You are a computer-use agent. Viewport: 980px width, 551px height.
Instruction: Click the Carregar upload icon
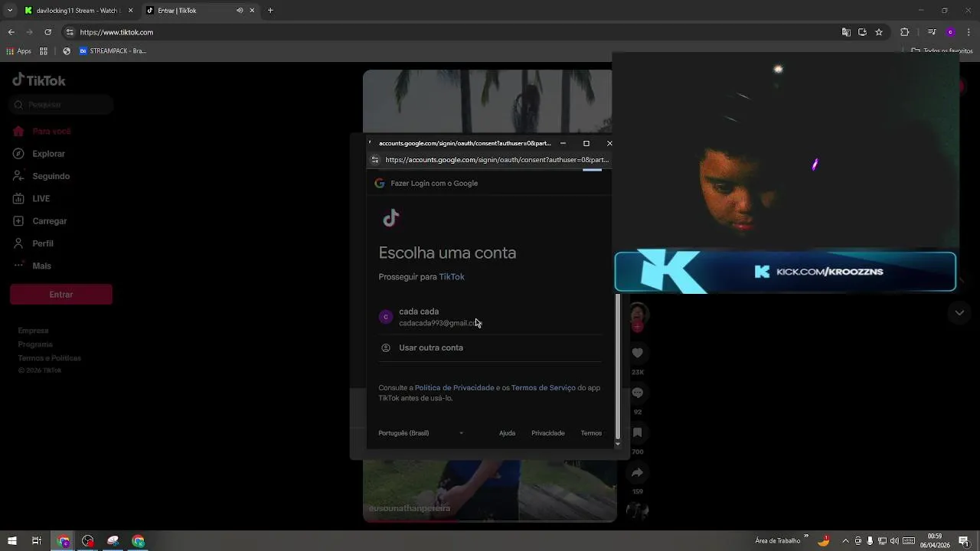tap(18, 221)
